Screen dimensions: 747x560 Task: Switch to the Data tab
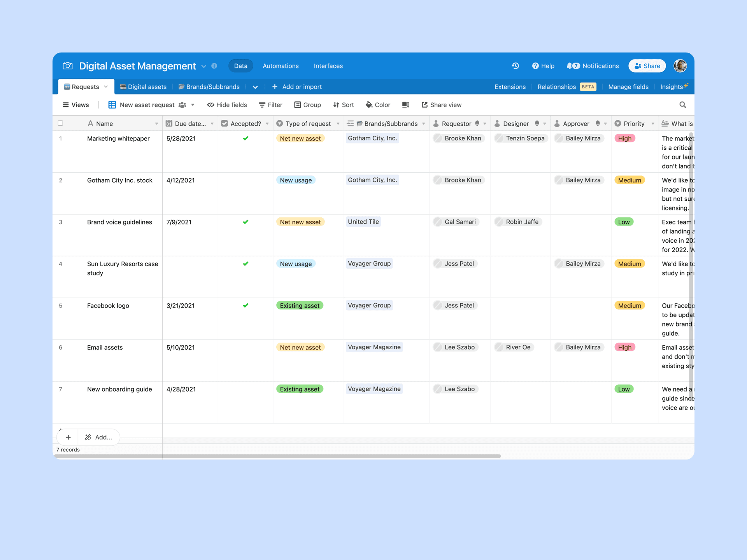(x=240, y=66)
